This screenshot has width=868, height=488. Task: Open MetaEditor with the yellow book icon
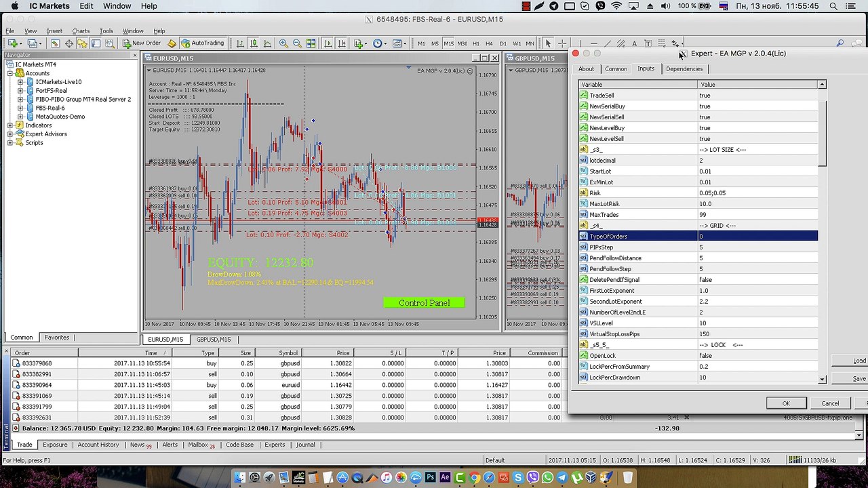point(172,43)
